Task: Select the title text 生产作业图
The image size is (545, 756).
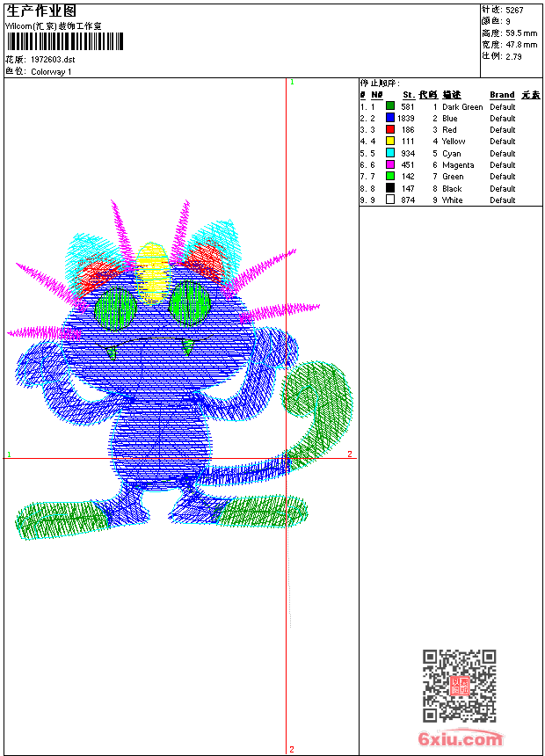Action: click(41, 11)
